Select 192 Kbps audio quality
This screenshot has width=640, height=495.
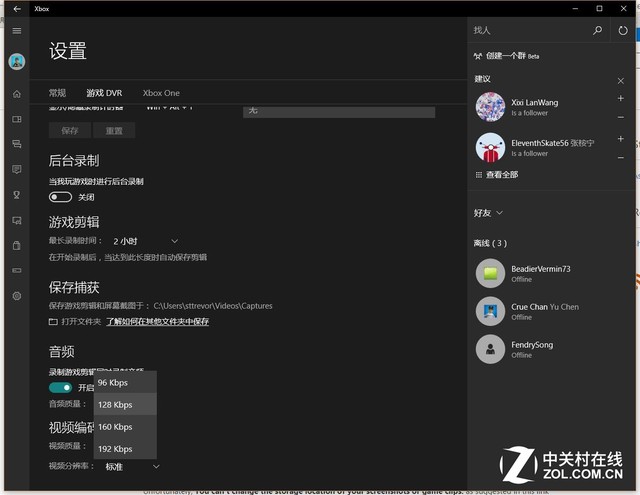coord(125,448)
